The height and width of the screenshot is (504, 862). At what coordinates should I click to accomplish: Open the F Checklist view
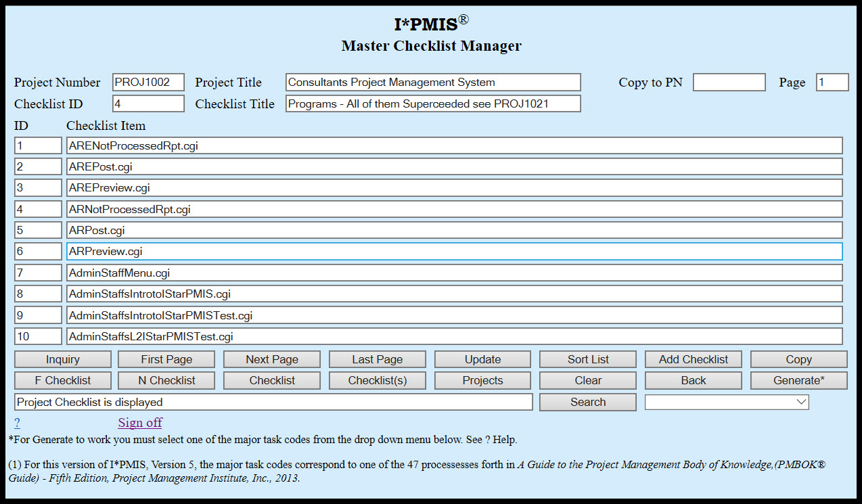pos(62,380)
